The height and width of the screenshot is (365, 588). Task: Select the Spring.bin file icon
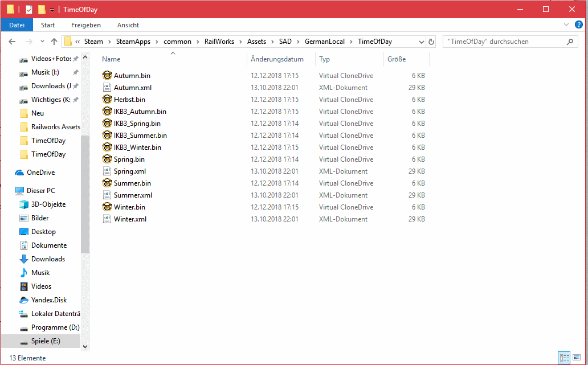tap(107, 159)
